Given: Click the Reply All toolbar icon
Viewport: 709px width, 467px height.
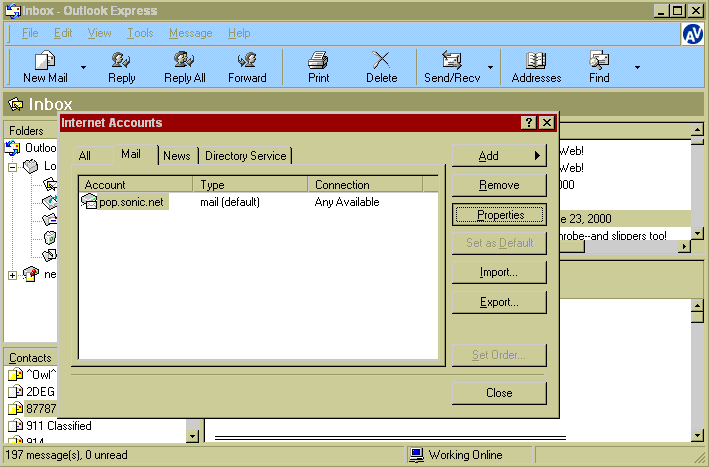Looking at the screenshot, I should 184,60.
